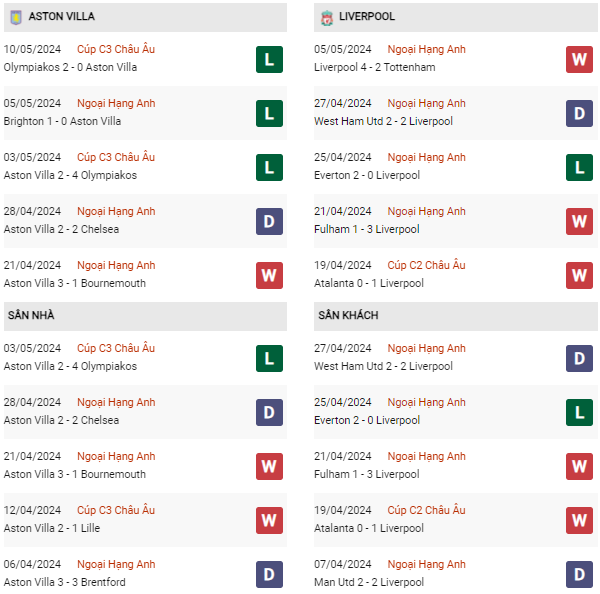Image resolution: width=600 pixels, height=594 pixels.
Task: Click the Liverpool club crest icon
Action: tap(326, 18)
